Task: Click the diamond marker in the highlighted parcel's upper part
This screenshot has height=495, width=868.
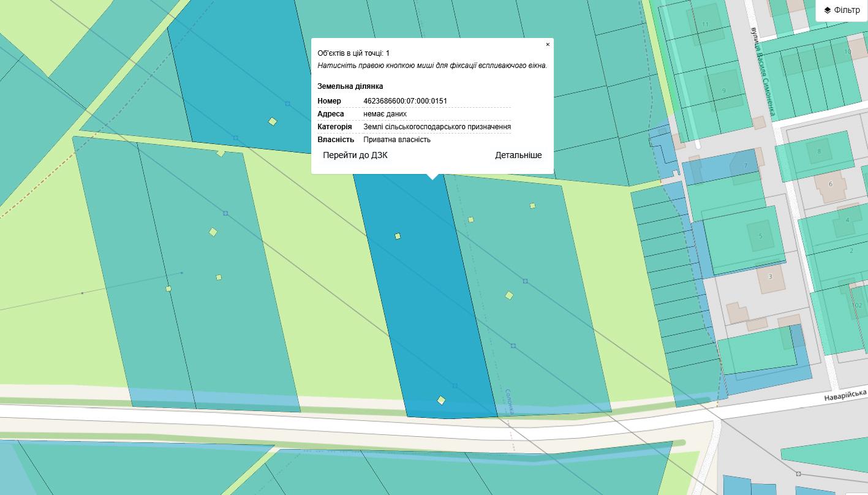Action: (398, 236)
